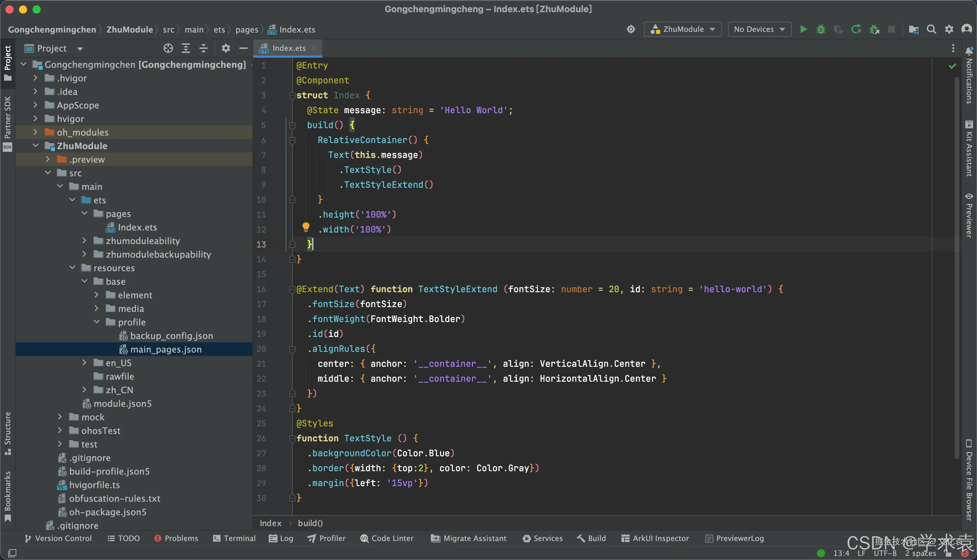Click the Gongchengmingchen breadcrumb
The image size is (977, 560).
coord(52,29)
